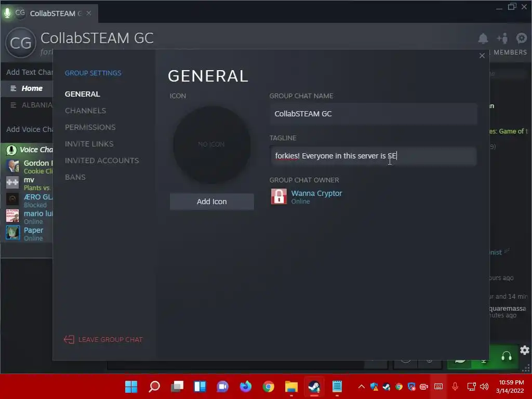Click the Steam system tray icon
This screenshot has height=399, width=532.
click(x=387, y=387)
